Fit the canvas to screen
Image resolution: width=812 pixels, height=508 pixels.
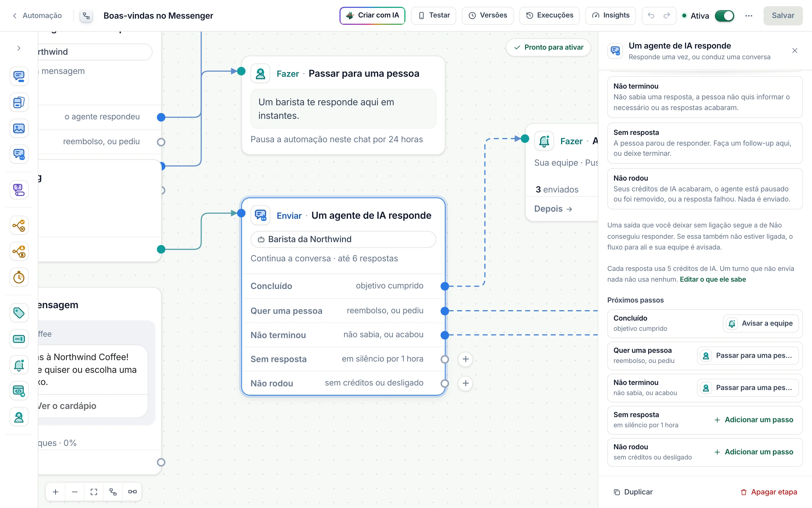pos(94,492)
